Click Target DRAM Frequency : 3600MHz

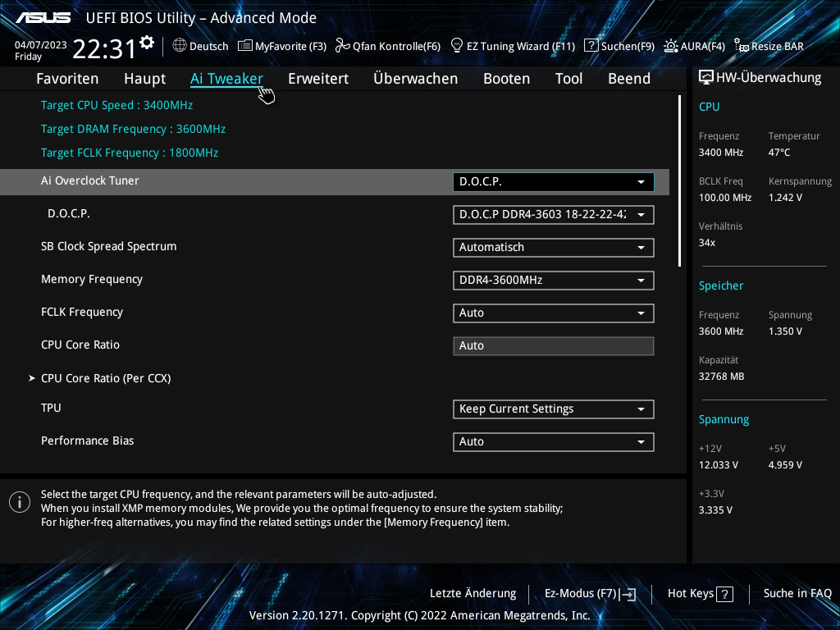(x=134, y=129)
